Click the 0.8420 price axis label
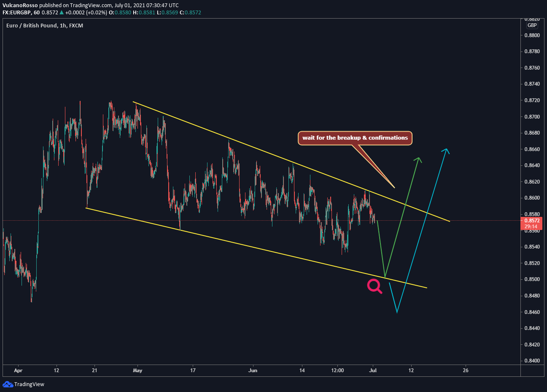Image resolution: width=547 pixels, height=392 pixels. (x=532, y=345)
